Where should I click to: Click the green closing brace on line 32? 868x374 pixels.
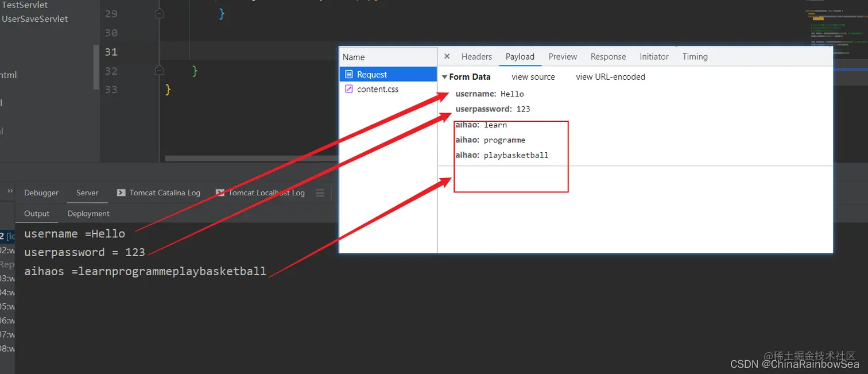[x=195, y=71]
